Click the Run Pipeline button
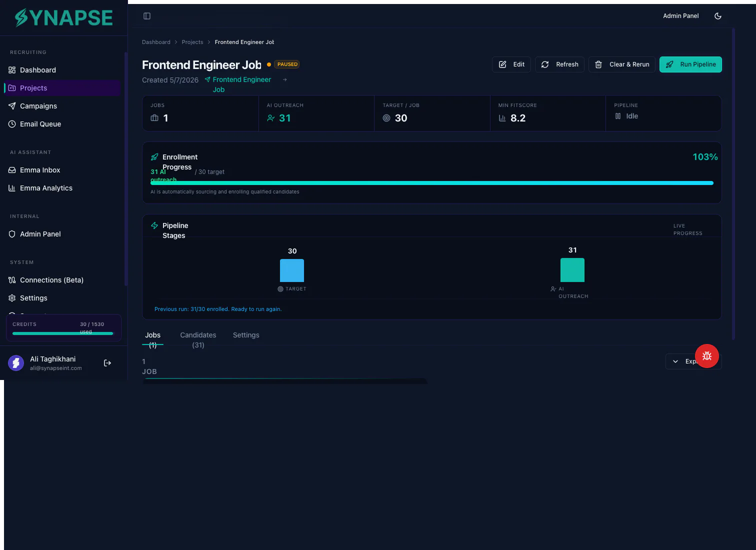 tap(690, 64)
